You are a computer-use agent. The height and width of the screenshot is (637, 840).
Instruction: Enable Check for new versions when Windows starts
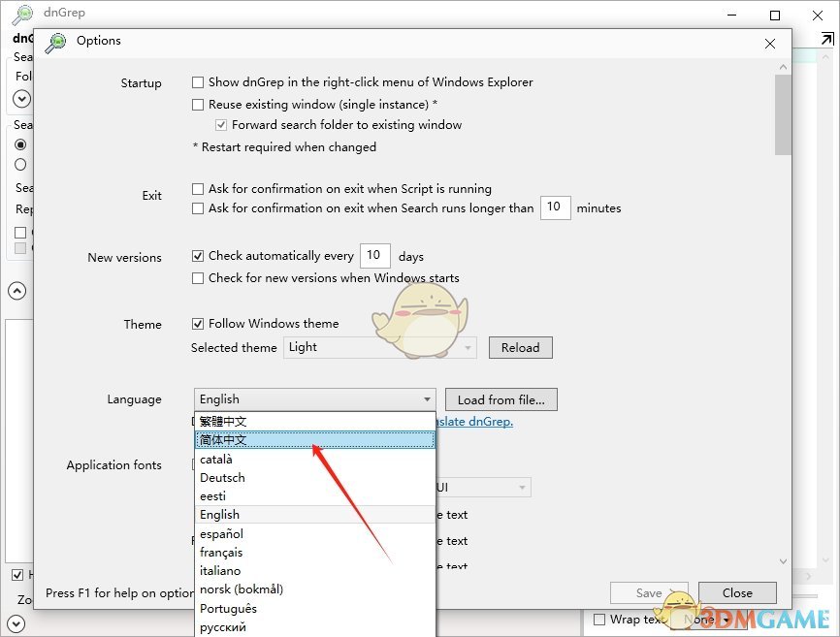pyautogui.click(x=198, y=277)
